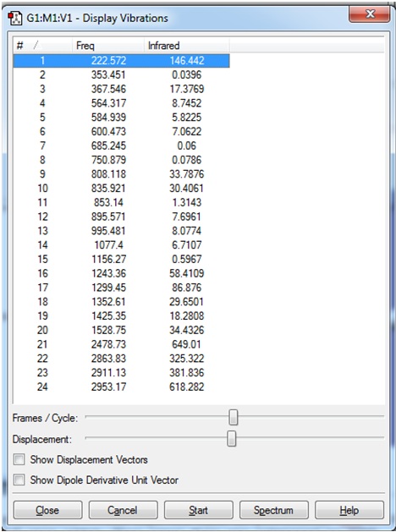This screenshot has height=532, width=396.
Task: Click the infrared value 618.282
Action: point(187,387)
